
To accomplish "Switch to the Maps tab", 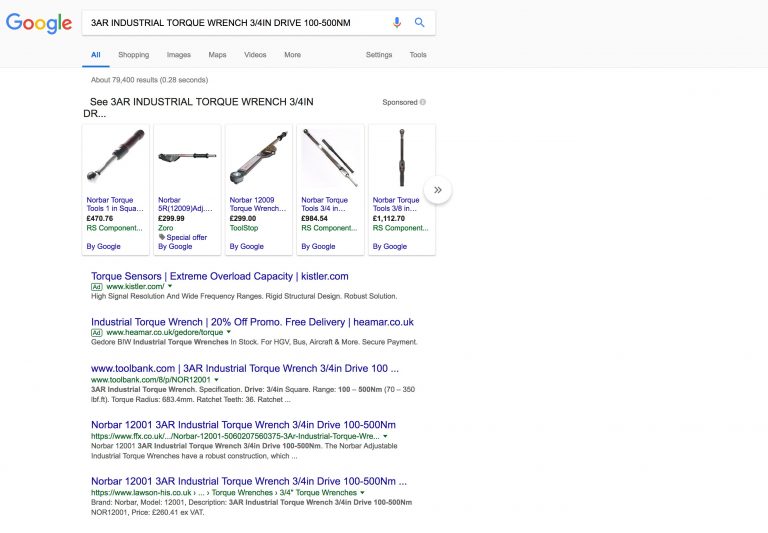I will click(217, 55).
